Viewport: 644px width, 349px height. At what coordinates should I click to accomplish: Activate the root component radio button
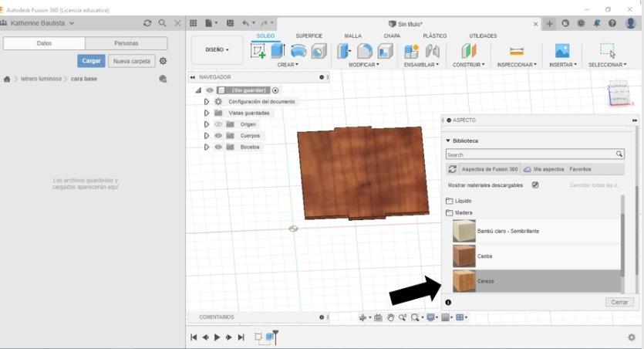coord(275,90)
